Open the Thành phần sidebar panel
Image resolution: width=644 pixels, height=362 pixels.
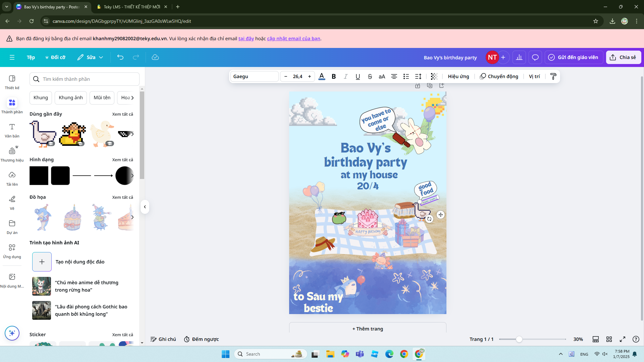(12, 106)
